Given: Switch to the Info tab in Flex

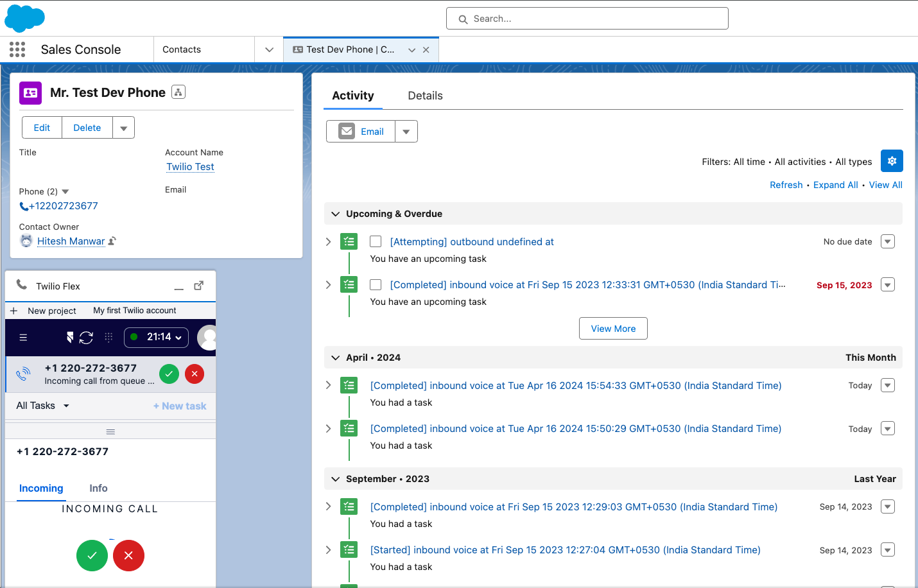Looking at the screenshot, I should 98,489.
